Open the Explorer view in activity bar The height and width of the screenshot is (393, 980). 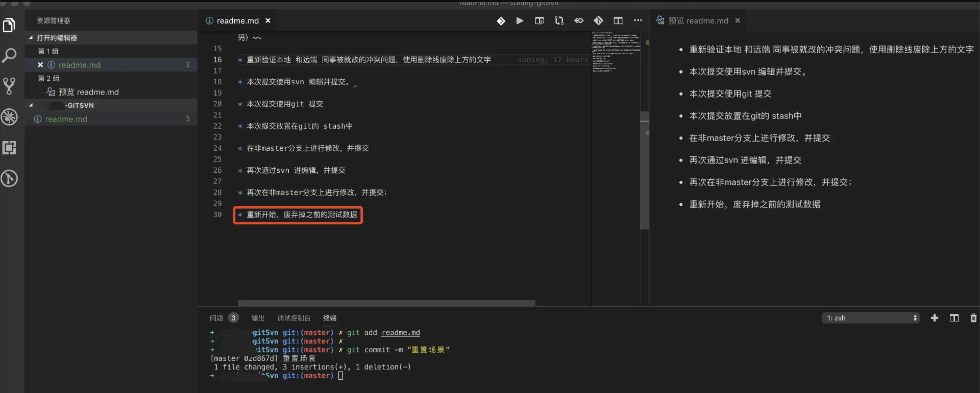(x=9, y=25)
